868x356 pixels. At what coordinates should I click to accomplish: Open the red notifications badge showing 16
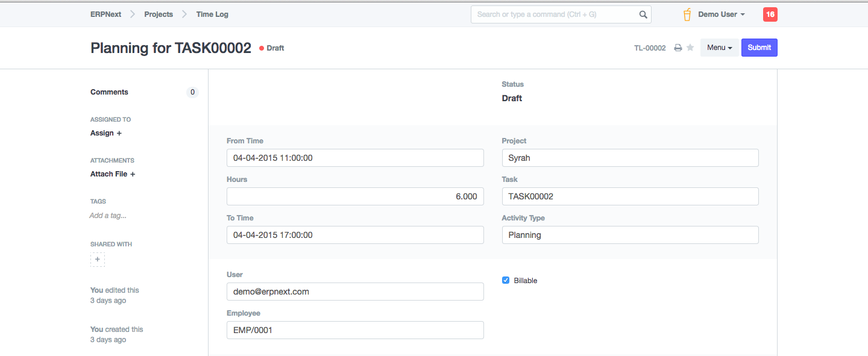coord(770,14)
